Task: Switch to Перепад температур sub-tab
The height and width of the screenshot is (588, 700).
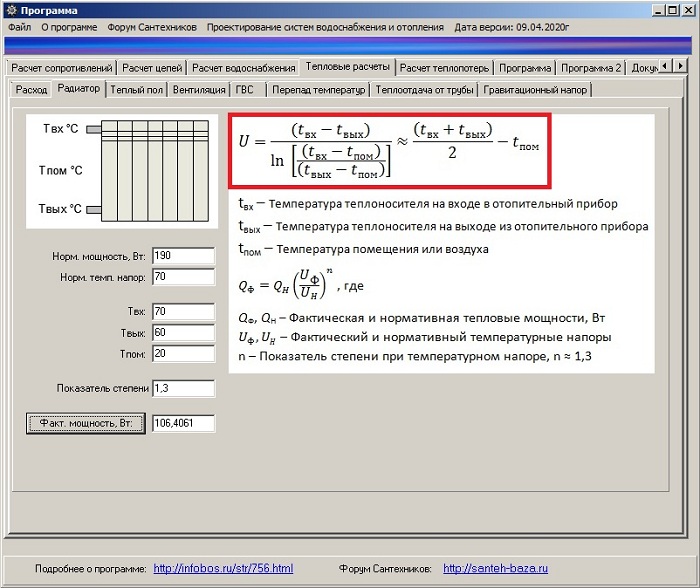Action: (318, 89)
